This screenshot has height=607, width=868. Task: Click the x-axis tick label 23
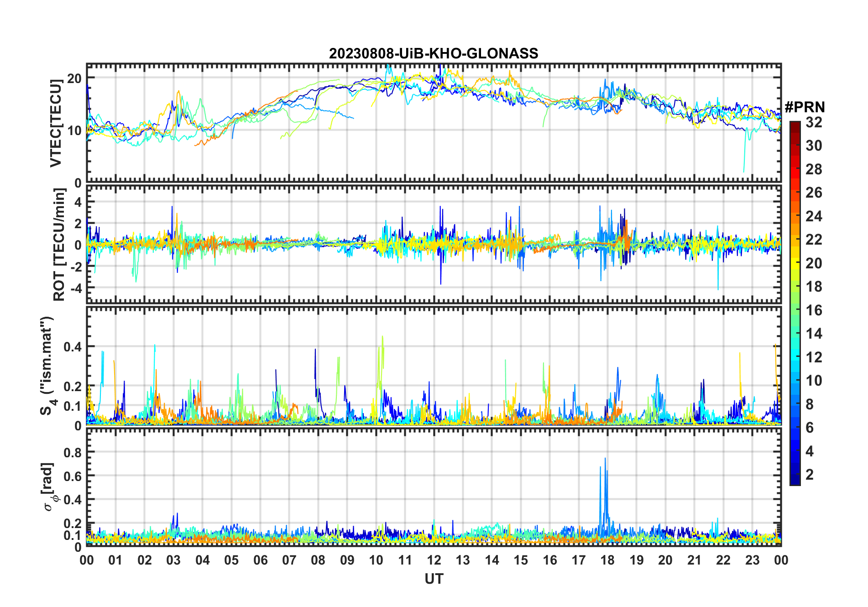coord(753,560)
